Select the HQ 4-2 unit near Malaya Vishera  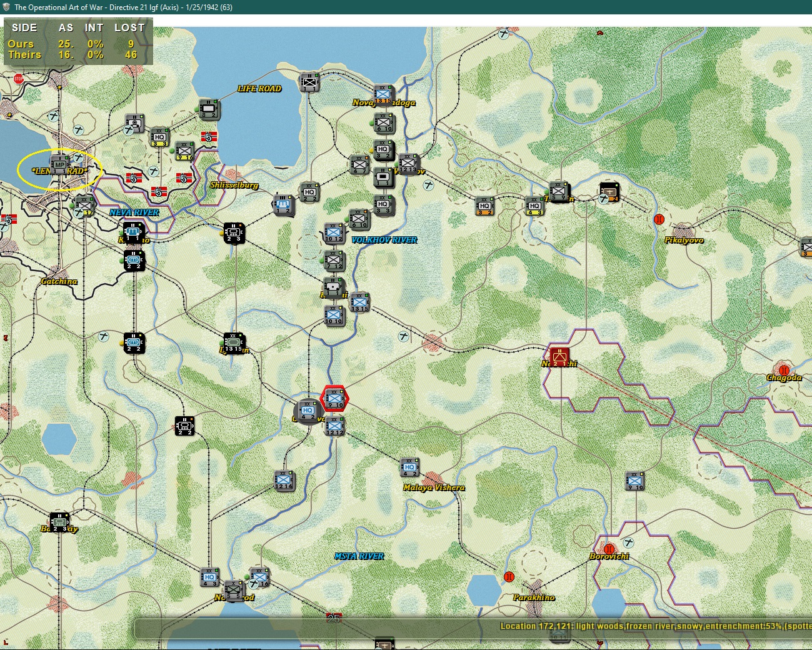pyautogui.click(x=409, y=467)
